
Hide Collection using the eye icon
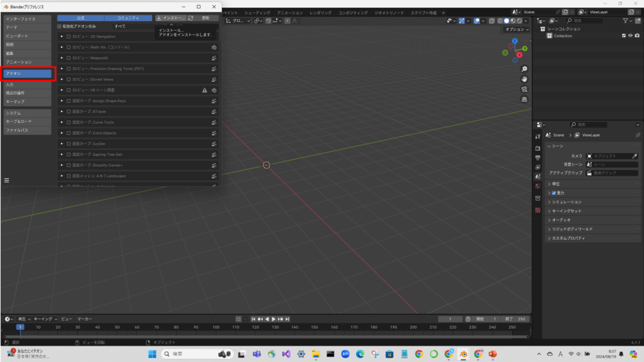630,36
